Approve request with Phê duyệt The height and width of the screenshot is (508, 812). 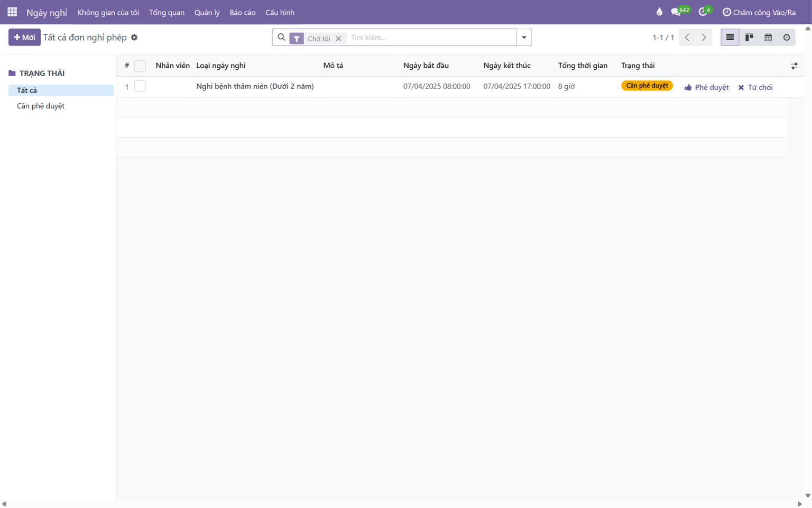(x=706, y=87)
